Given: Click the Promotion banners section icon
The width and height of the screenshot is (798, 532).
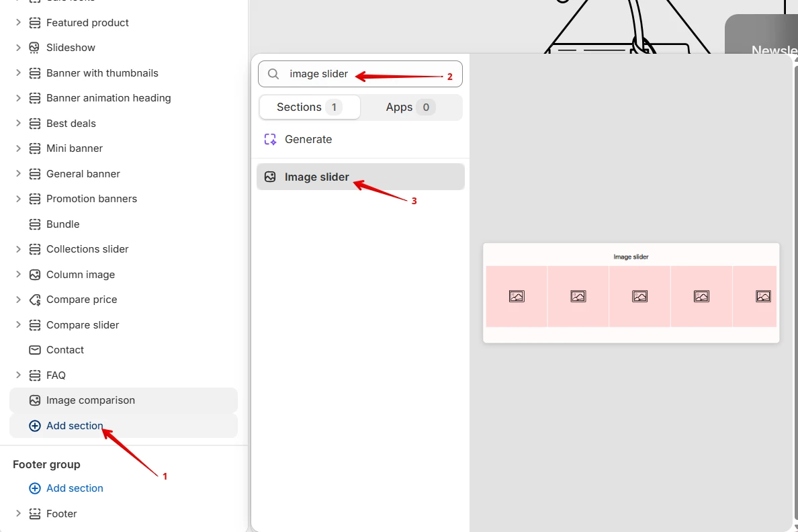Looking at the screenshot, I should click(35, 199).
